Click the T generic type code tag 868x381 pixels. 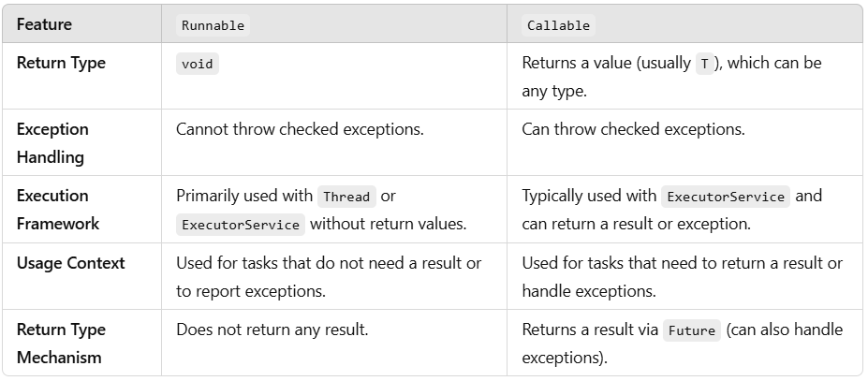click(x=705, y=64)
